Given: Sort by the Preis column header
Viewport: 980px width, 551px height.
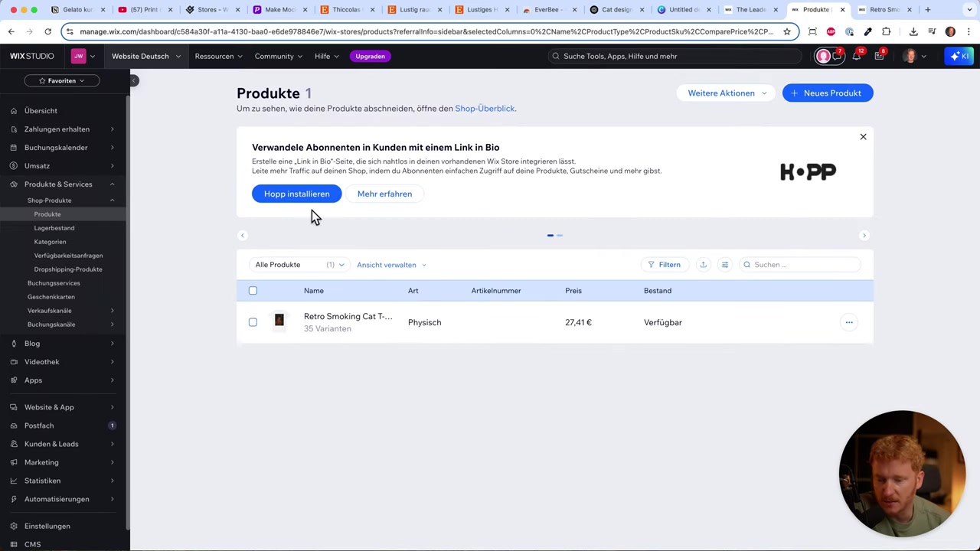Looking at the screenshot, I should click(573, 291).
